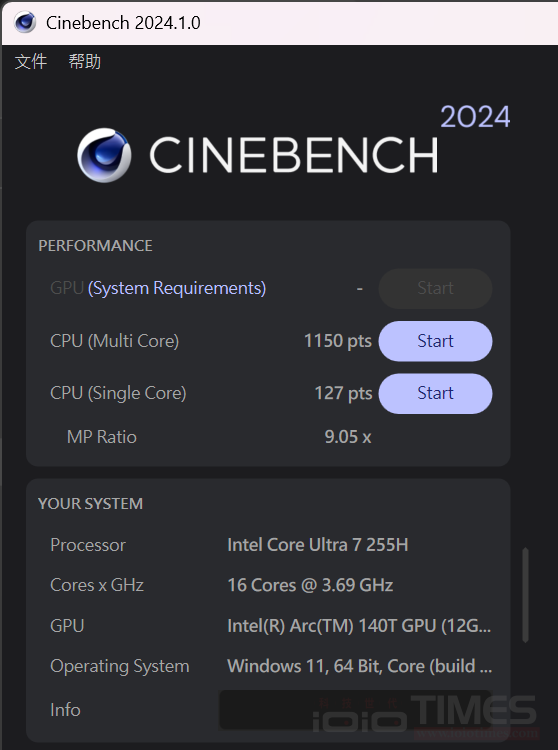Start the CPU (Multi Core) benchmark
Viewport: 558px width, 750px height.
coord(435,341)
